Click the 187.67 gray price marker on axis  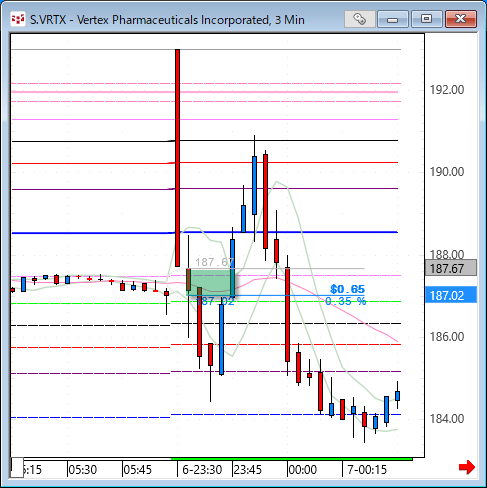click(x=451, y=268)
